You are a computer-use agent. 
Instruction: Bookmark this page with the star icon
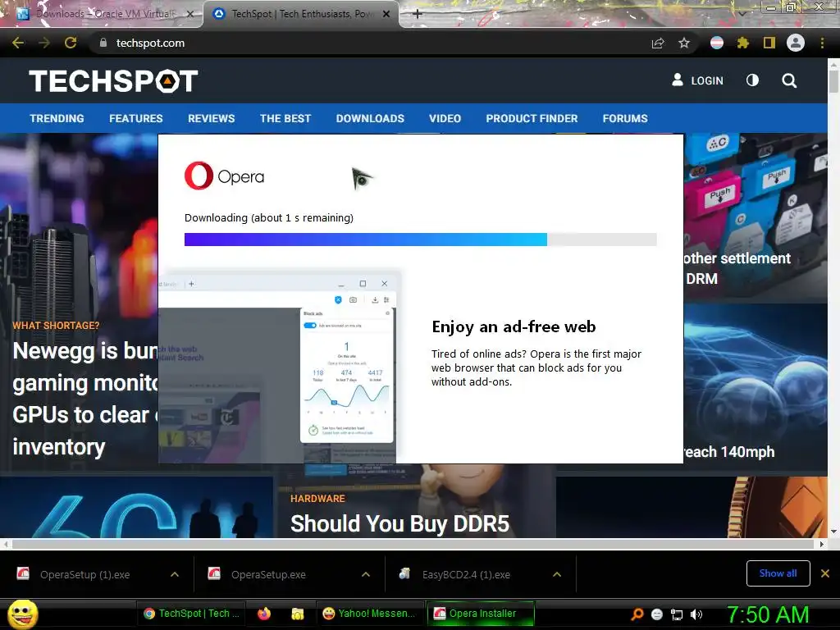pyautogui.click(x=684, y=43)
